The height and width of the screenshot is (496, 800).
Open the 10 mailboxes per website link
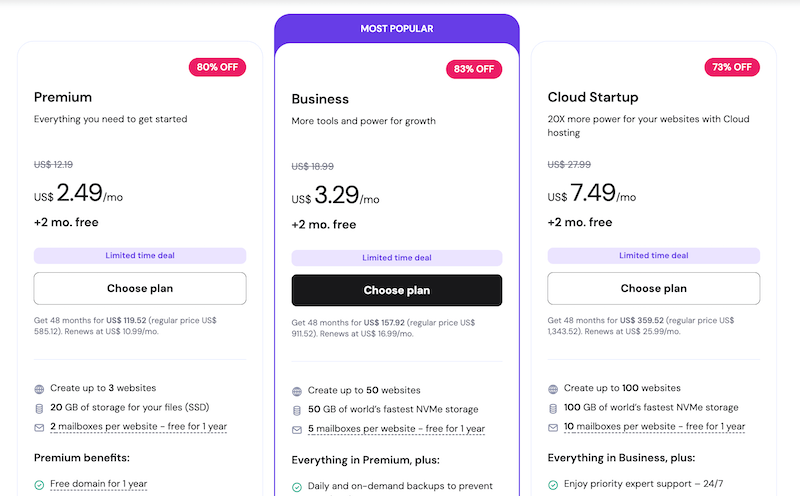tap(655, 426)
